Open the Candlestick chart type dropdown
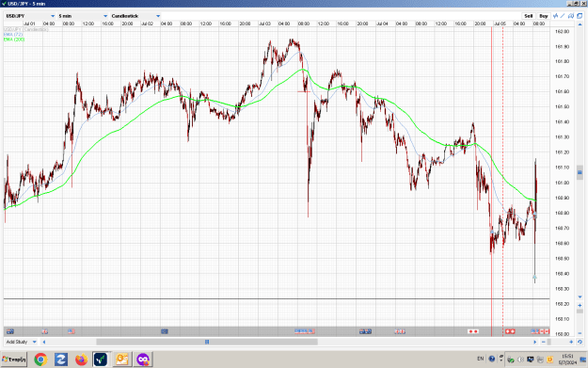588x368 pixels. (135, 16)
